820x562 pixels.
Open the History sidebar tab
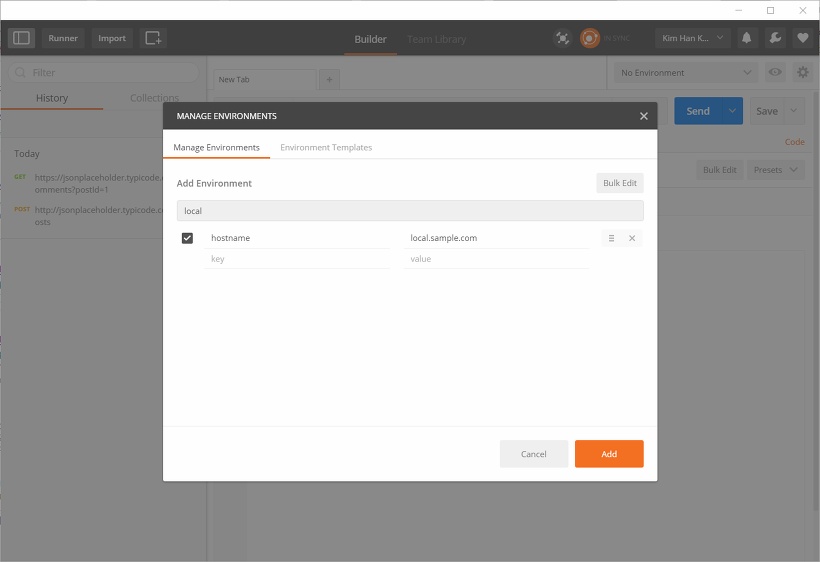tap(52, 98)
